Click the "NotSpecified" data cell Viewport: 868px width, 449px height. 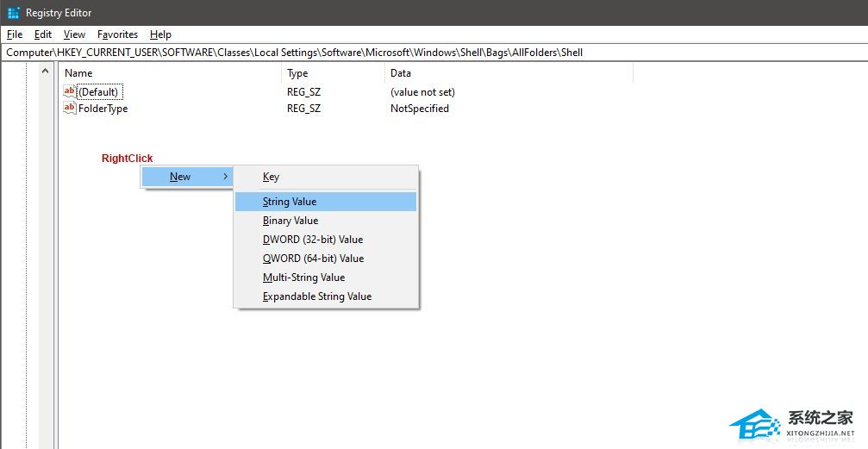[420, 109]
